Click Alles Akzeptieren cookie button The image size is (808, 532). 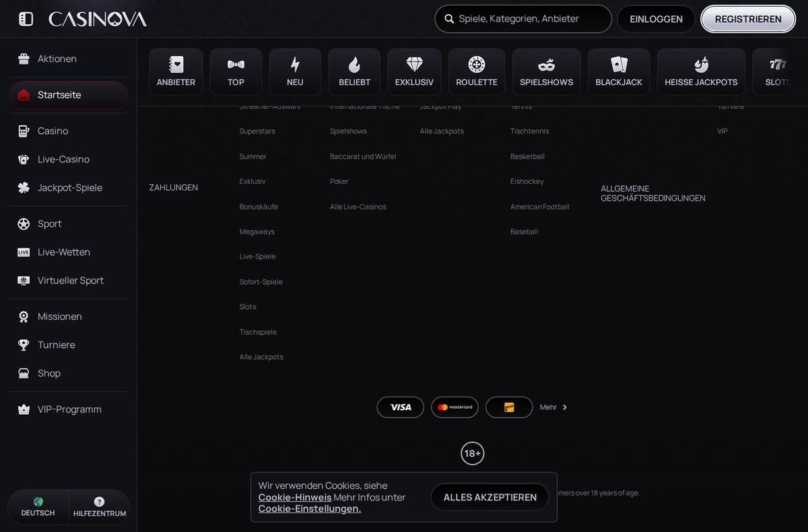point(490,497)
